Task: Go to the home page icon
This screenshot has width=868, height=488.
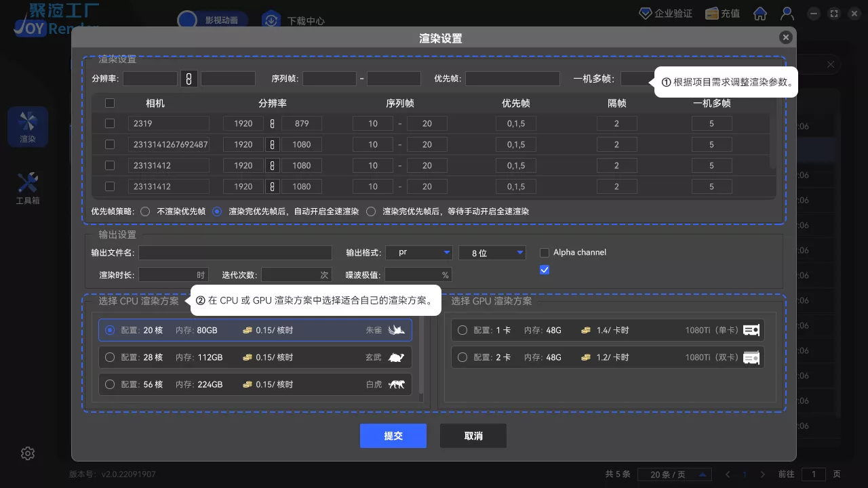Action: point(760,14)
